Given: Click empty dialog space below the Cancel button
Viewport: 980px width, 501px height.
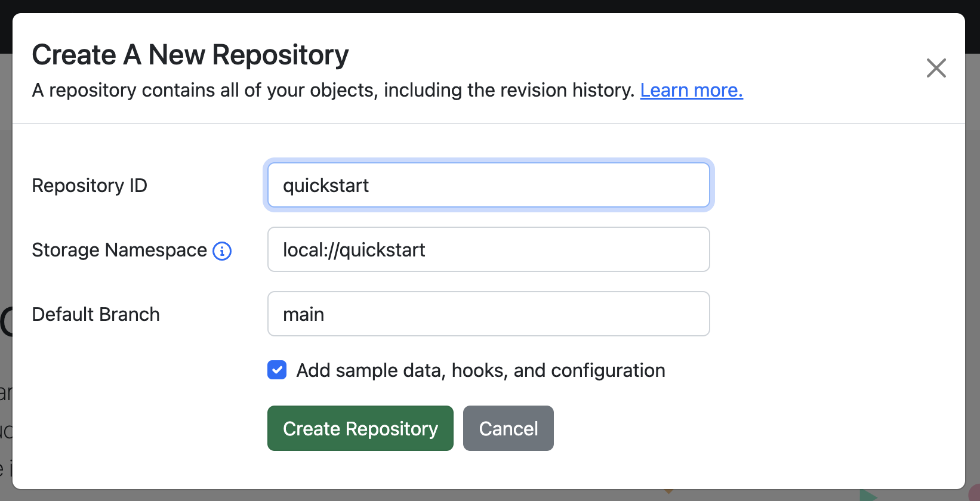Looking at the screenshot, I should coord(509,470).
